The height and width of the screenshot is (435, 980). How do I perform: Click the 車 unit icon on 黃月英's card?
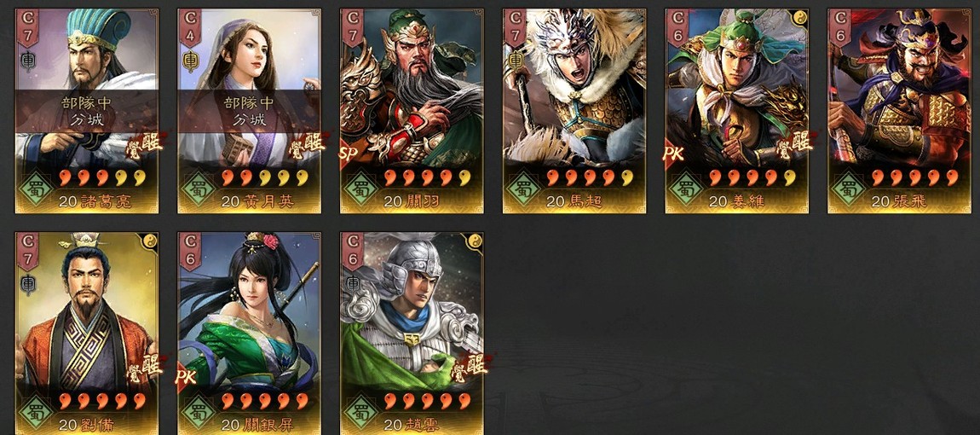pos(190,61)
